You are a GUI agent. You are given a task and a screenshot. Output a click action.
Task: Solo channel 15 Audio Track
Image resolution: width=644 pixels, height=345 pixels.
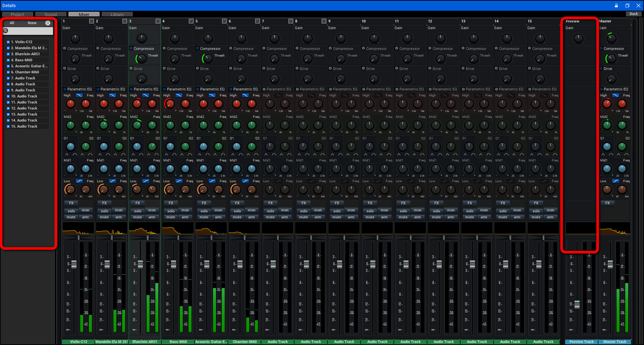(x=536, y=211)
